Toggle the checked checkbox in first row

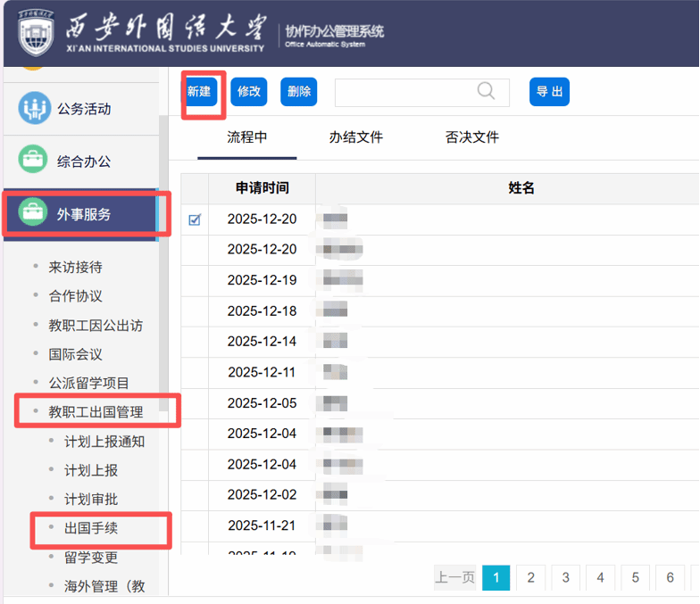pos(195,219)
